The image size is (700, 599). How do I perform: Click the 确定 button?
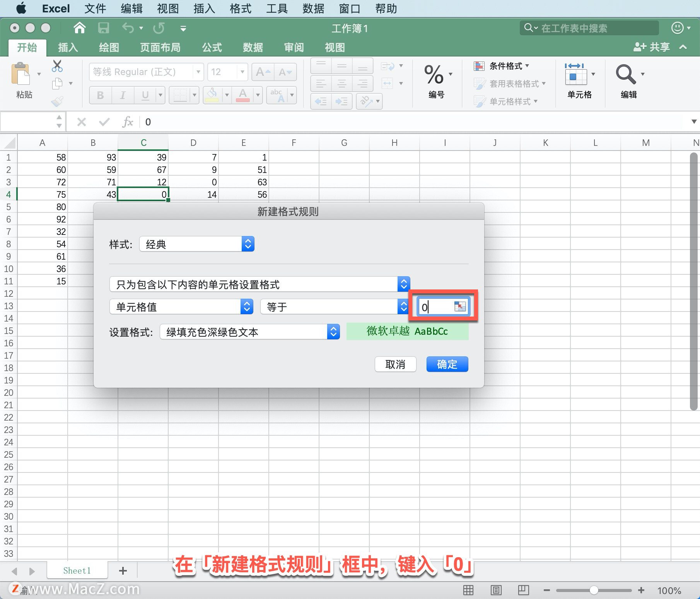coord(447,364)
